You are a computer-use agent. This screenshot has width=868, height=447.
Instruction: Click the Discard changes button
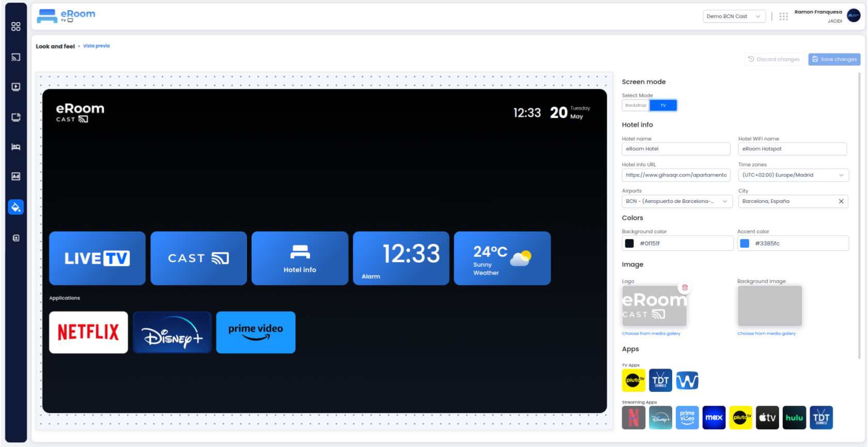pos(774,59)
